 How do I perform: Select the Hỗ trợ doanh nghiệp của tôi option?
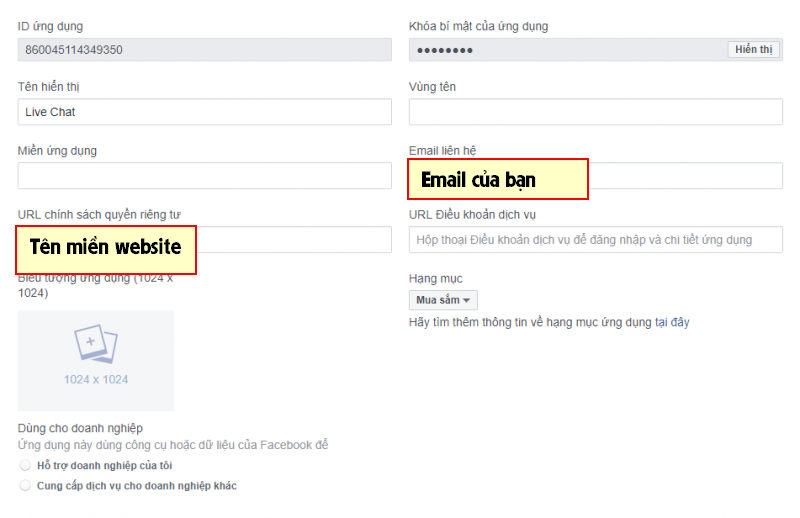click(25, 466)
